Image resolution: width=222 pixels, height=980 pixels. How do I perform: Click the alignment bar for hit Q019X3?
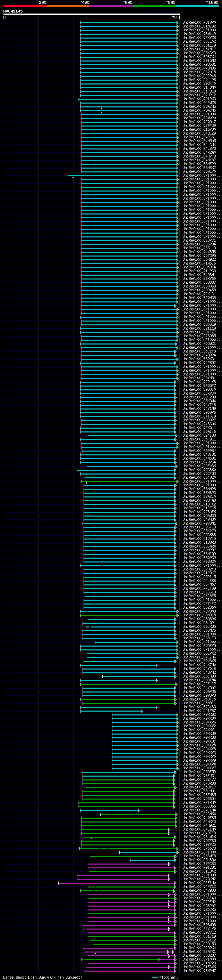coord(128,99)
